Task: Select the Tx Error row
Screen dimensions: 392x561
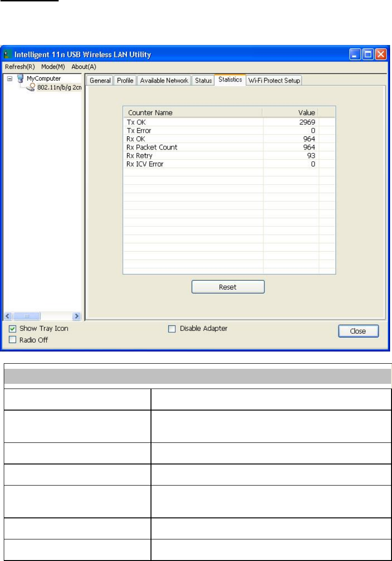Action: [x=229, y=131]
